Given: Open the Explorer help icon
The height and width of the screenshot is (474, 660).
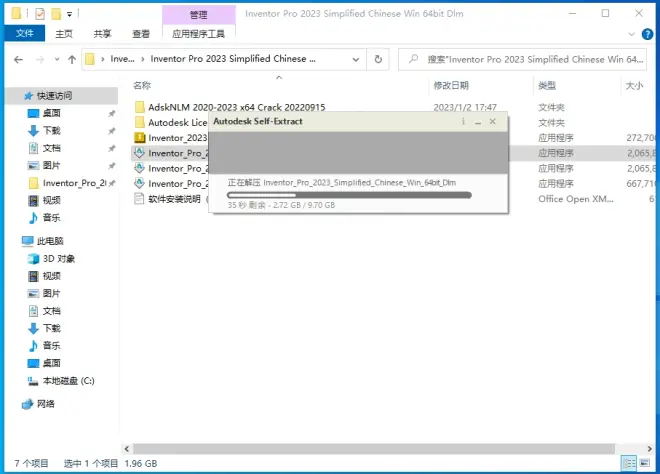Looking at the screenshot, I should [x=647, y=34].
